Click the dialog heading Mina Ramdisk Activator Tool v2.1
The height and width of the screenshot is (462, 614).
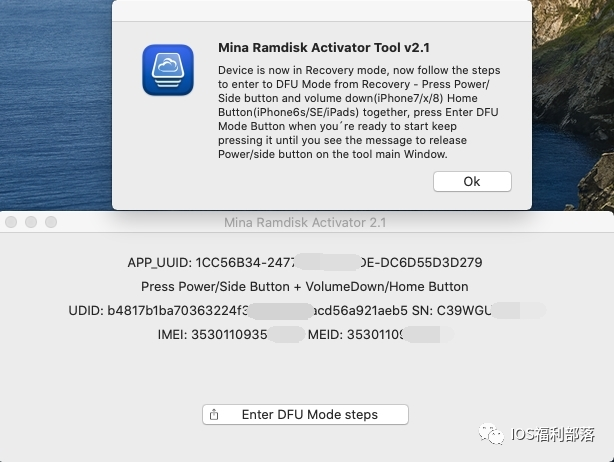click(x=324, y=47)
